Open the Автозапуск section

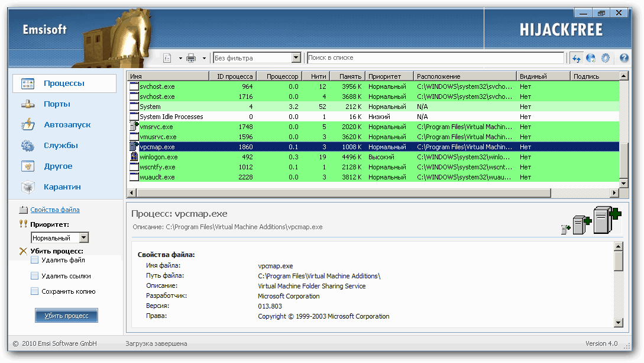pos(67,124)
